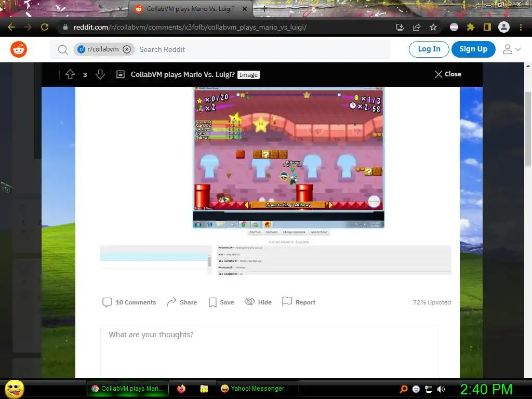Click the forward navigation arrow
The image size is (532, 399).
28,27
